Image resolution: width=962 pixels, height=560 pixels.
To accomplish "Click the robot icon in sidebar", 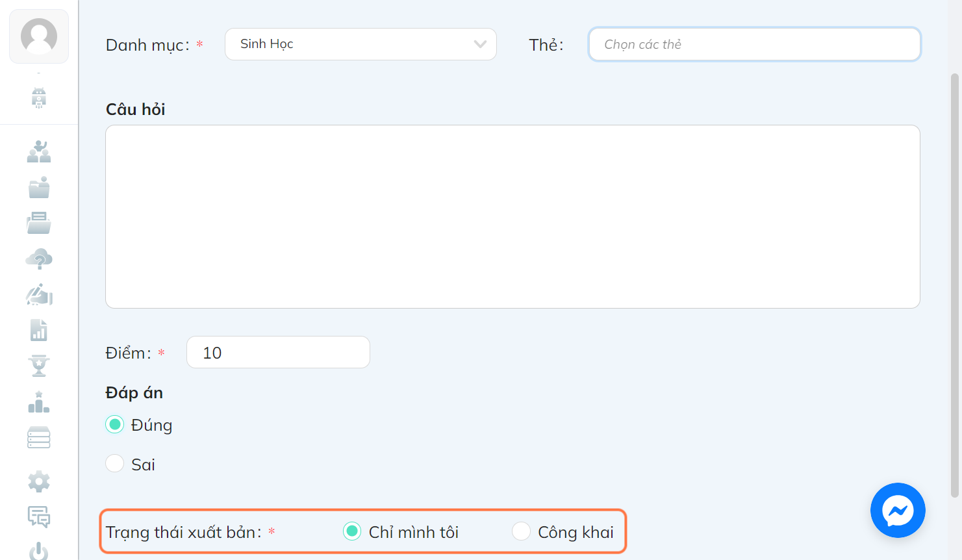I will (x=39, y=97).
